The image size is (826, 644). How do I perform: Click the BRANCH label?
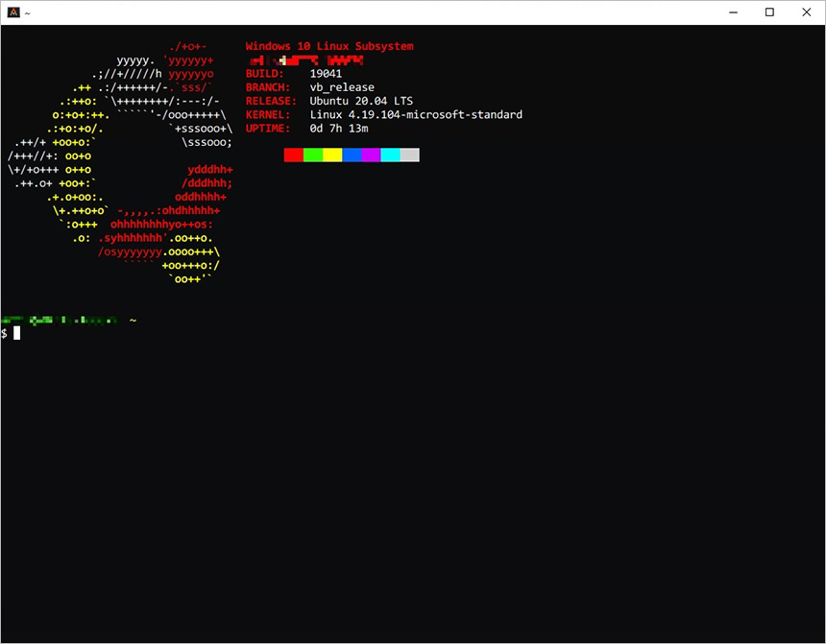coord(268,87)
